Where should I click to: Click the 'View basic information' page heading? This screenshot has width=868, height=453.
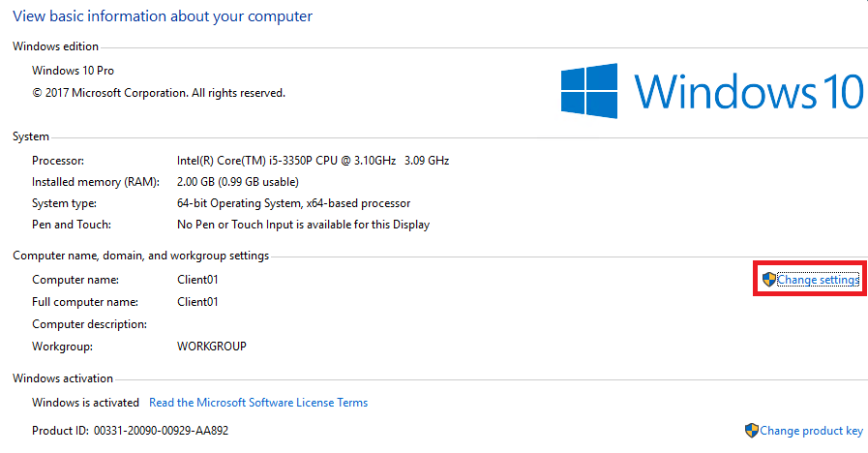click(163, 16)
